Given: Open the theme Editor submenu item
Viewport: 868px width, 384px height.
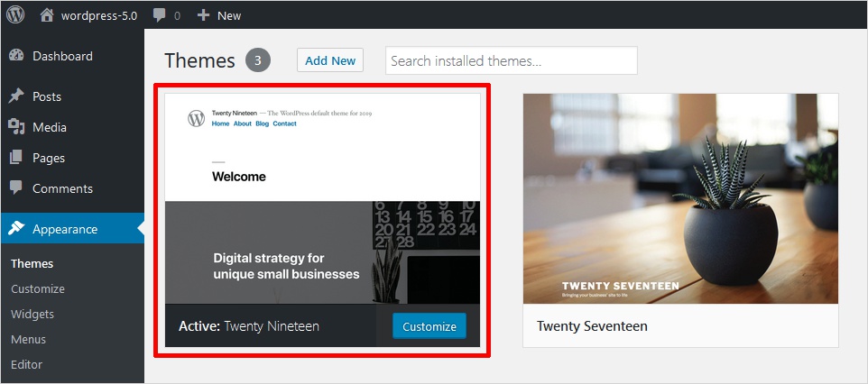Looking at the screenshot, I should pos(26,365).
